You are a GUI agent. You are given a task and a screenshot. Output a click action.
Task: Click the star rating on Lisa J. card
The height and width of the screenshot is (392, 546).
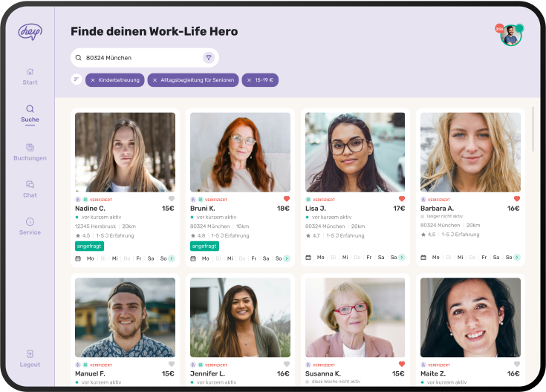tap(313, 235)
